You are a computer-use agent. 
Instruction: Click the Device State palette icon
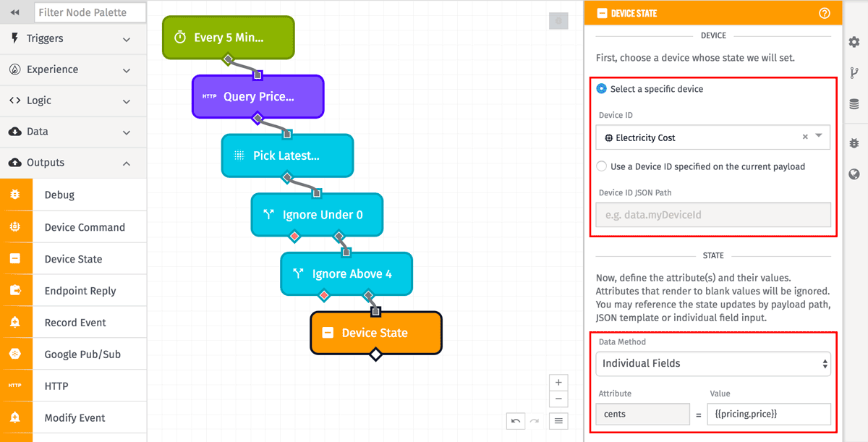[x=15, y=259]
